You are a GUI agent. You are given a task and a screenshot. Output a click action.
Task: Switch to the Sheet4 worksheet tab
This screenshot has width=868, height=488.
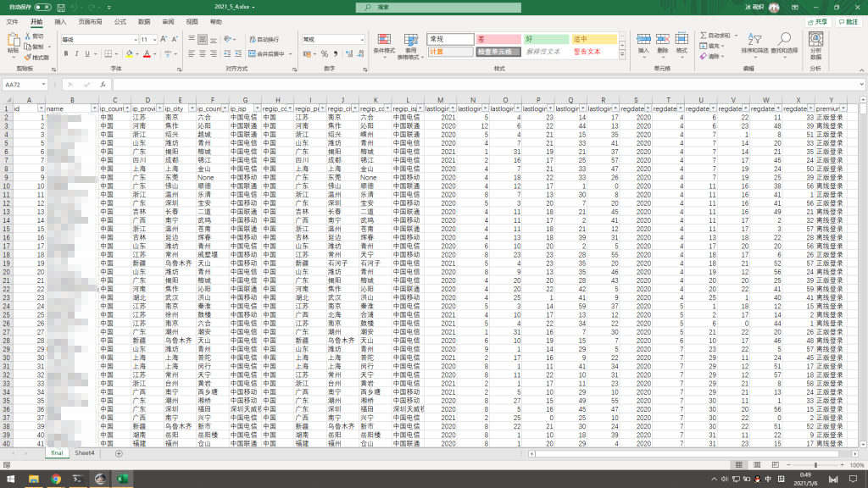(85, 453)
